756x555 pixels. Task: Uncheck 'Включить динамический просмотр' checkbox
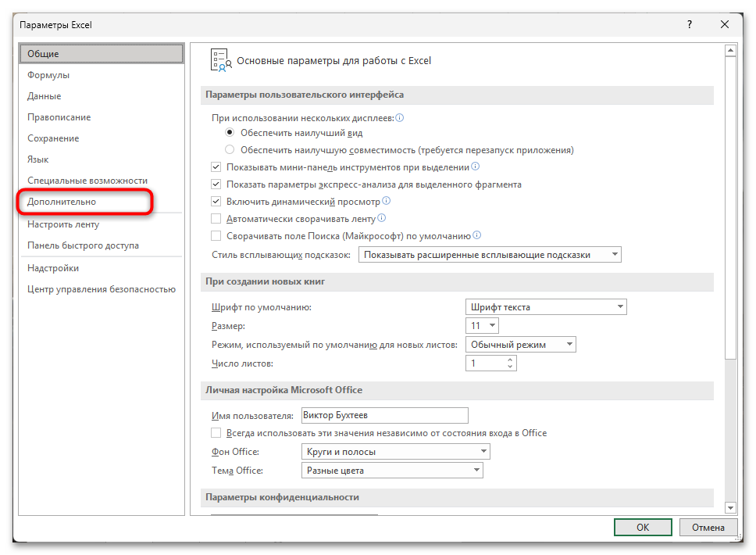point(216,202)
